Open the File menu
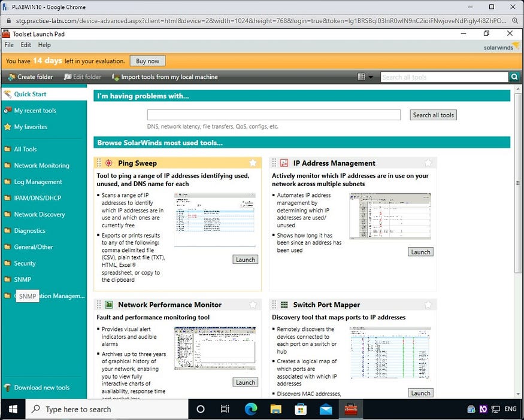Viewport: 524px width, 420px height. (9, 45)
